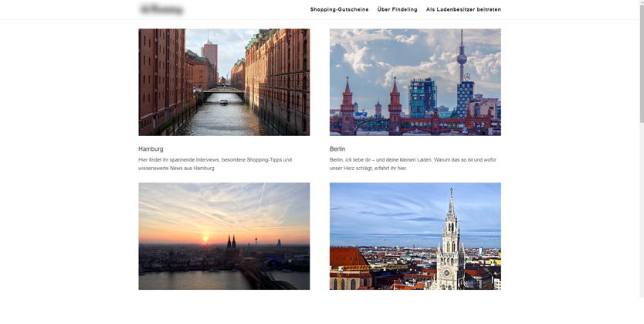Click the setting sun in the Cologne photo
The height and width of the screenshot is (324, 644).
tap(205, 238)
